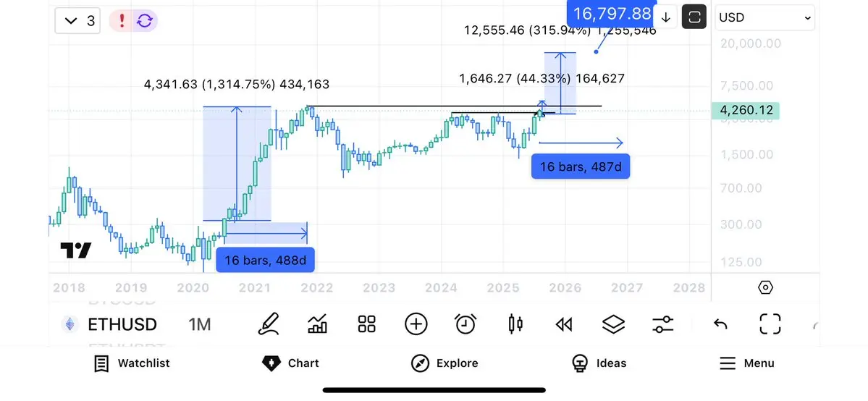
Task: Open the ETHUSD symbol search
Action: click(122, 324)
